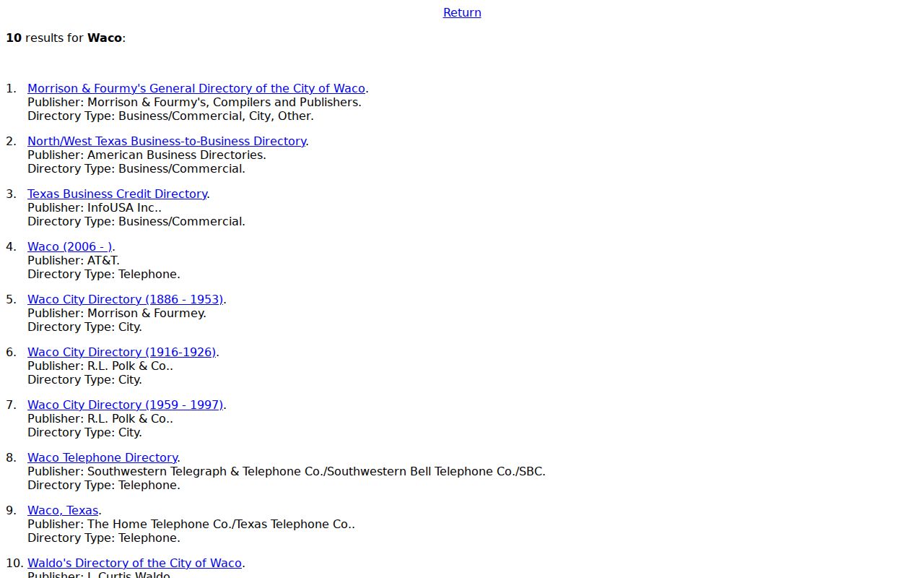Open Waco City Directory (1959 - 1997)
The width and height of the screenshot is (924, 578).
(126, 405)
